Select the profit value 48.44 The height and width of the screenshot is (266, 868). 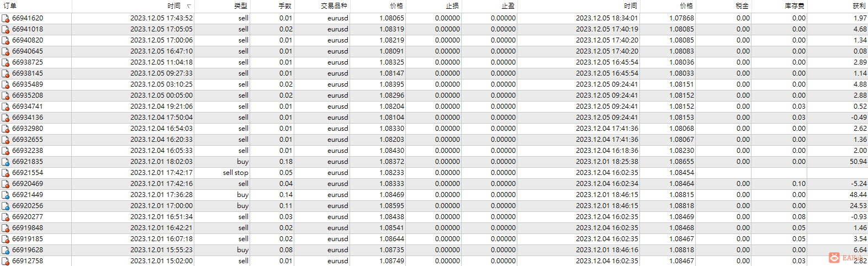click(858, 195)
